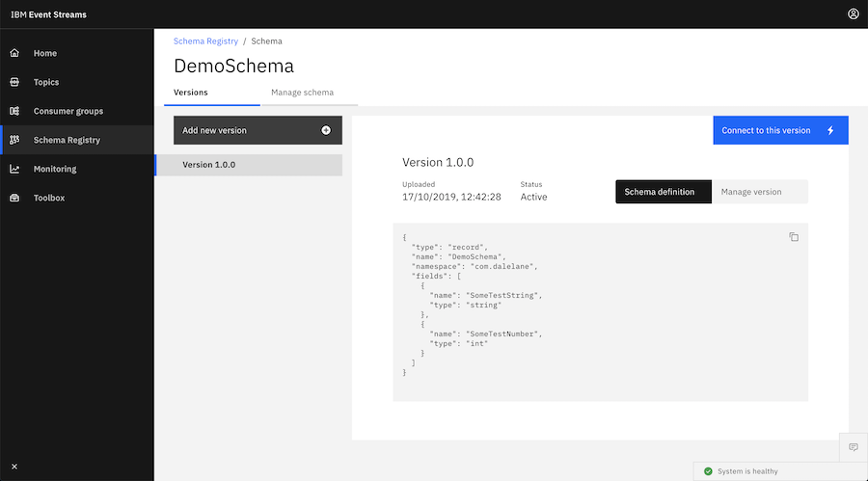
Task: Click the "type": "record" line
Action: click(450, 247)
